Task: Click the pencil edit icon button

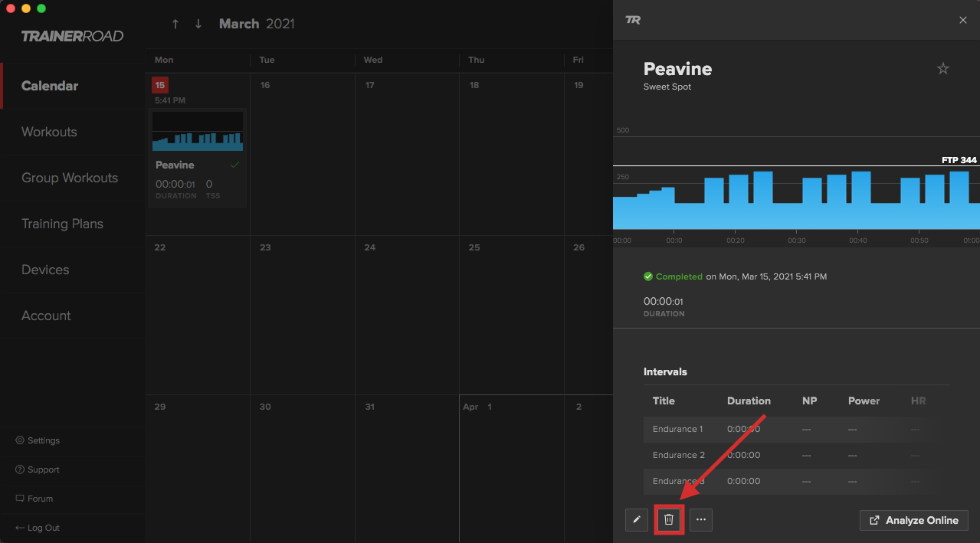Action: point(637,520)
